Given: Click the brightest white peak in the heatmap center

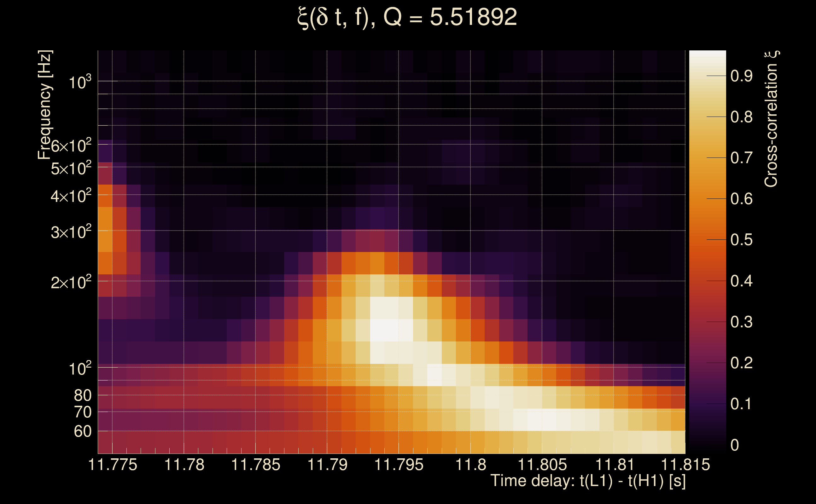Looking at the screenshot, I should click(x=384, y=330).
